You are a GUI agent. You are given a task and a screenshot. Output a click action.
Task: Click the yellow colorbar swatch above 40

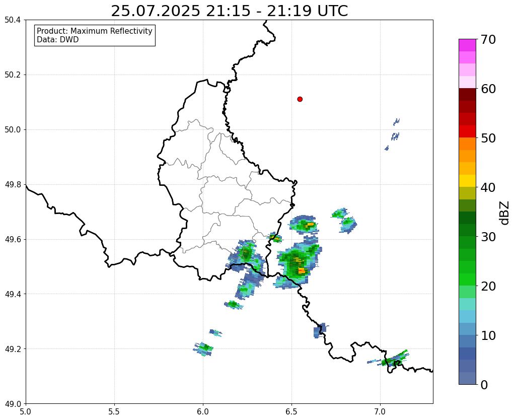tap(467, 181)
